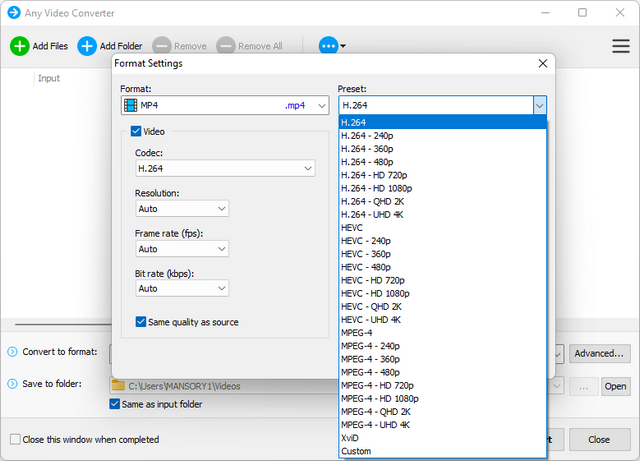640x461 pixels.
Task: Toggle Same quality as source checkbox
Action: click(141, 322)
